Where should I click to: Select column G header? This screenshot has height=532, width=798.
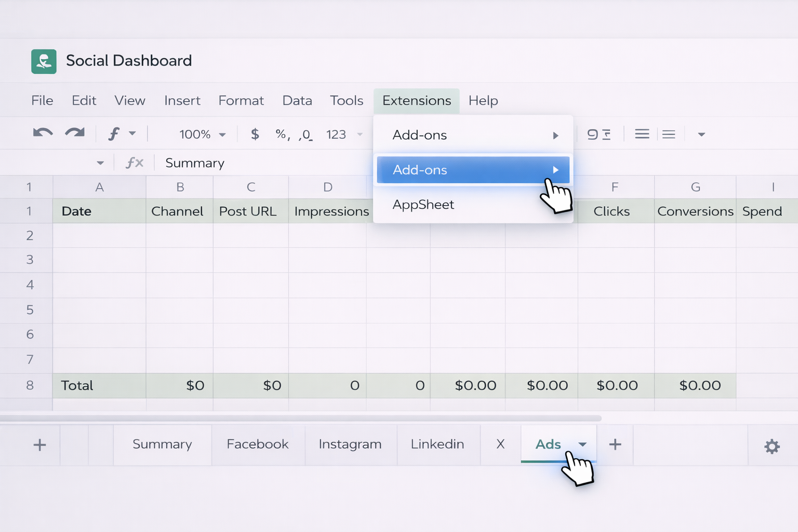click(x=696, y=187)
